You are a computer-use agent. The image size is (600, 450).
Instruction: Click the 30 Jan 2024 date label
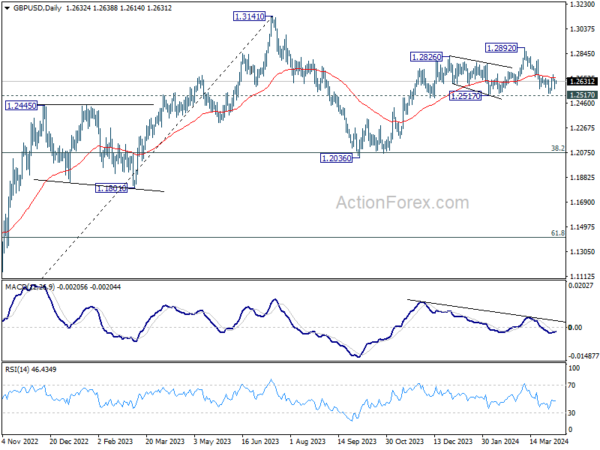[501, 441]
